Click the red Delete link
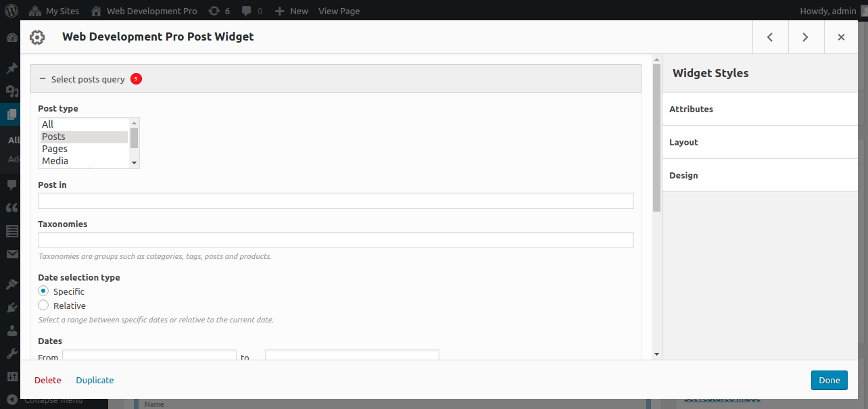Screen dimensions: 868x409 pos(48,380)
